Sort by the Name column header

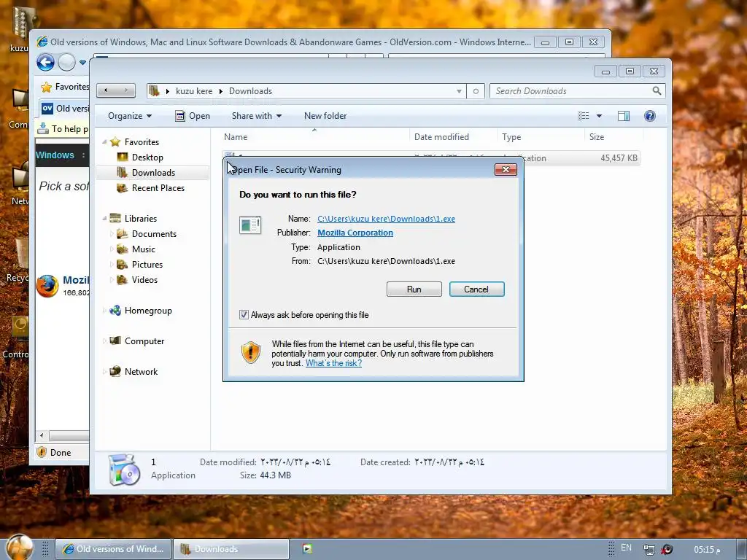tap(314, 136)
